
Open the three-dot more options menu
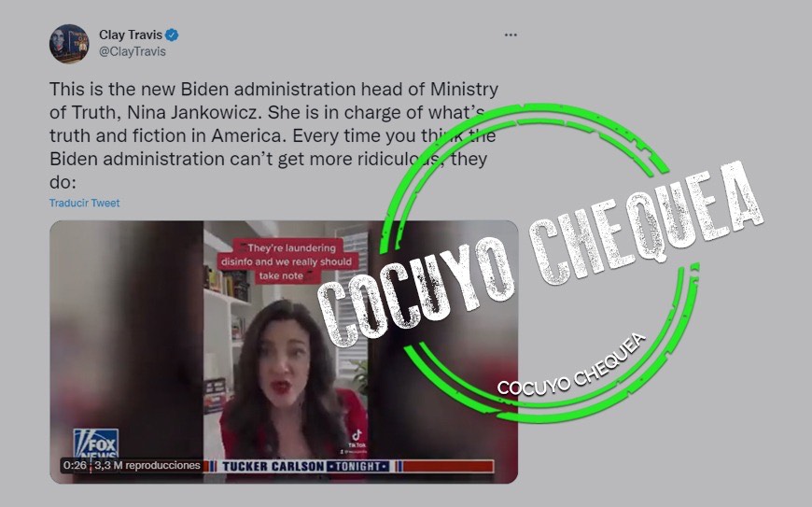511,35
